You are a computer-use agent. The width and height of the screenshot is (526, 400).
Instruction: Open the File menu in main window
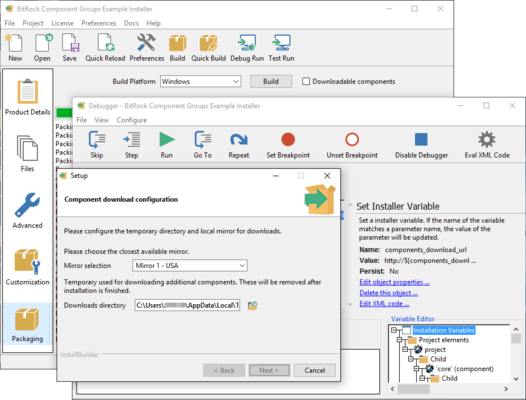tap(10, 23)
